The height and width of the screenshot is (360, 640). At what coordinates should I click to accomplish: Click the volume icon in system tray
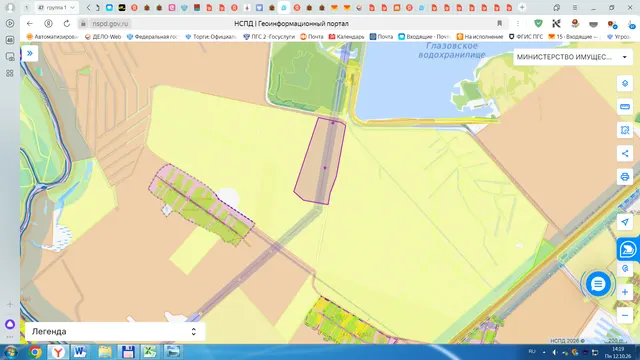[x=555, y=352]
